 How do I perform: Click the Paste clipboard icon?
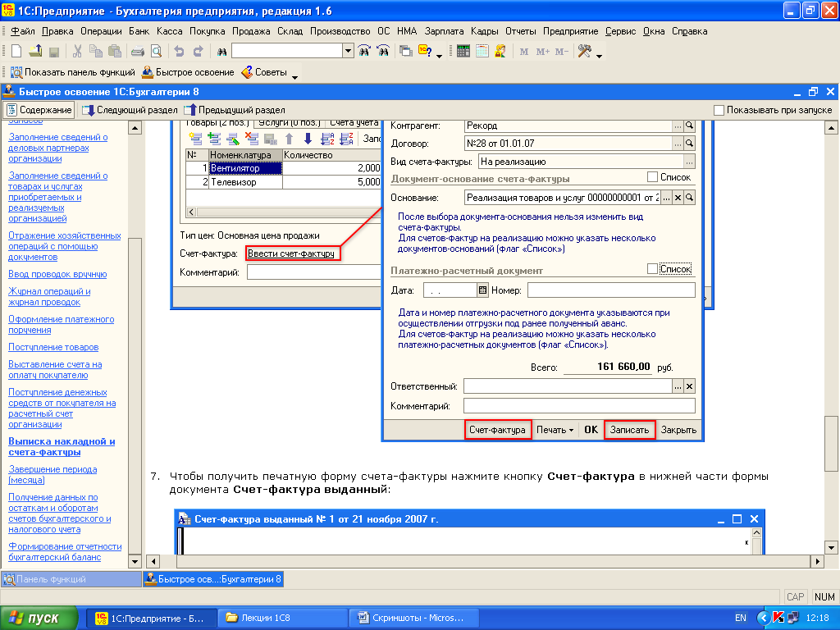tap(114, 52)
